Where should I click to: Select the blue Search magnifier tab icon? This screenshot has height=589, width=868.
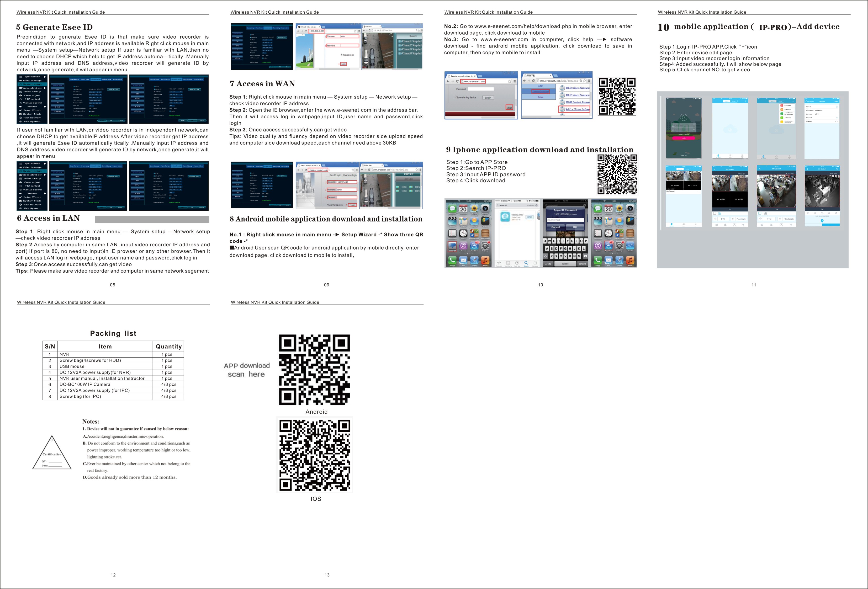point(526,263)
